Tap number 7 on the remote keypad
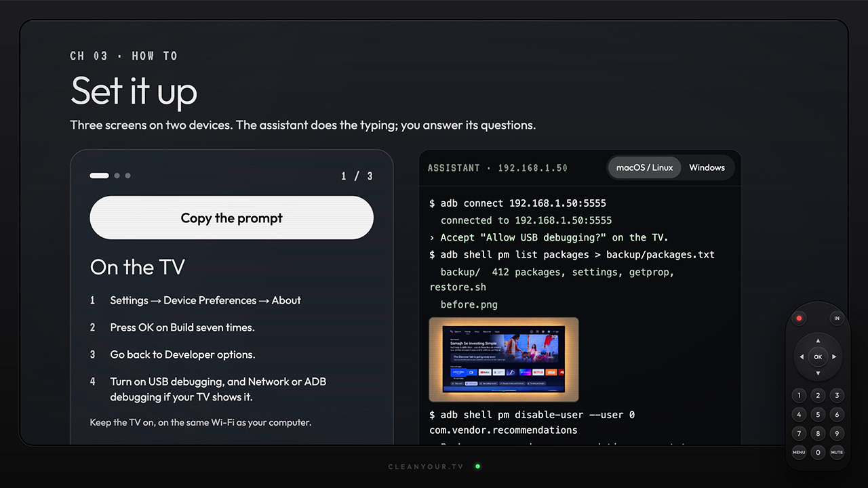This screenshot has width=868, height=488. click(x=799, y=433)
